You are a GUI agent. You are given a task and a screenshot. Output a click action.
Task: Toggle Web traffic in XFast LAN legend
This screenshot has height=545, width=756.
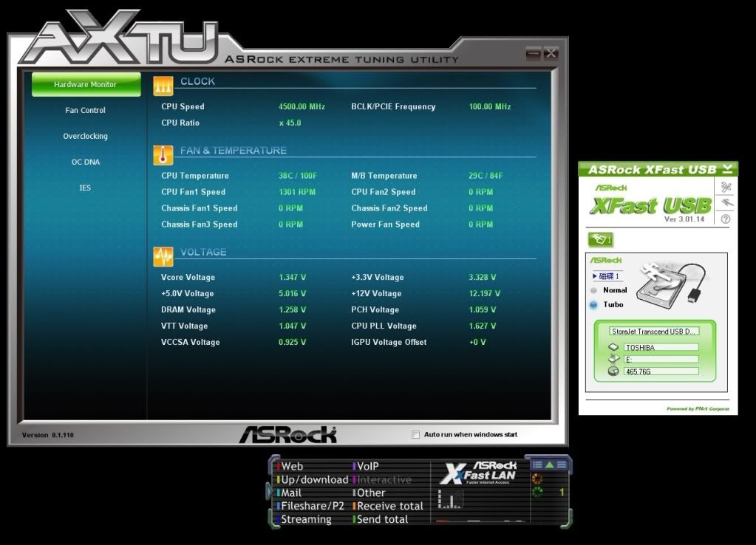pos(290,467)
